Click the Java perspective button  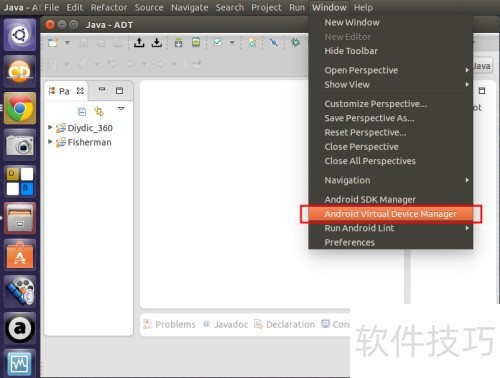pyautogui.click(x=482, y=66)
